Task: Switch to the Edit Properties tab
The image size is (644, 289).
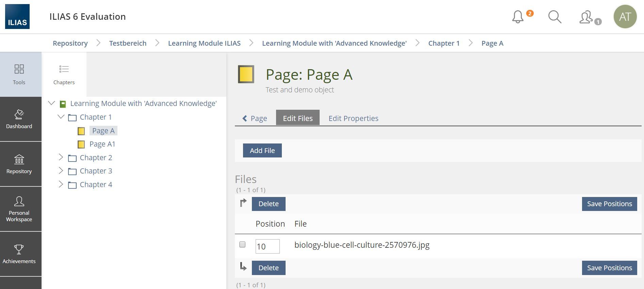Action: click(353, 118)
